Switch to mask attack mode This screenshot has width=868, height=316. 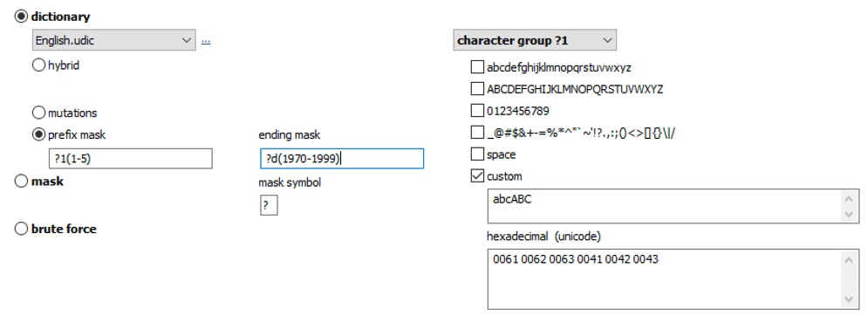(21, 182)
